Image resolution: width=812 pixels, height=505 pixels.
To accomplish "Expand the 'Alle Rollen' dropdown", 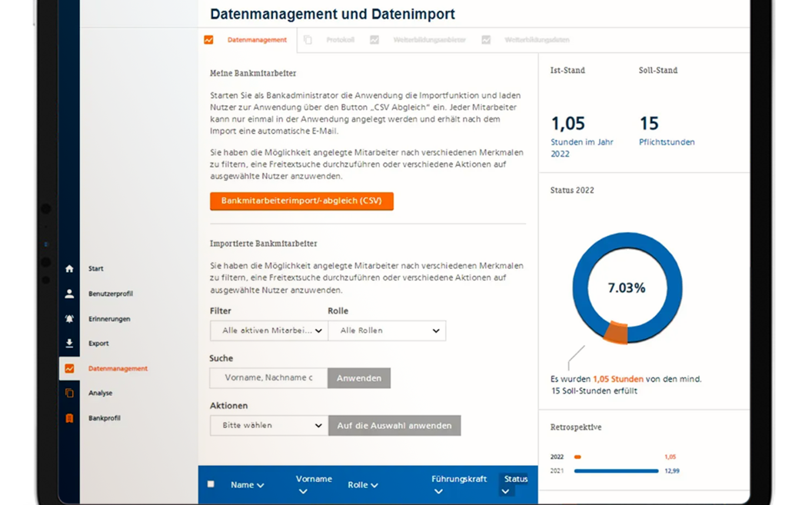I will (387, 330).
